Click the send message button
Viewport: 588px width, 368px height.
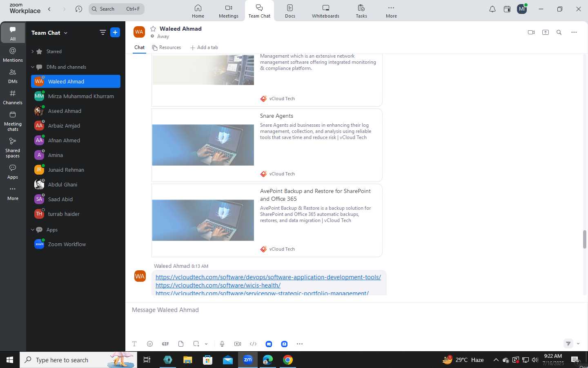(568, 343)
